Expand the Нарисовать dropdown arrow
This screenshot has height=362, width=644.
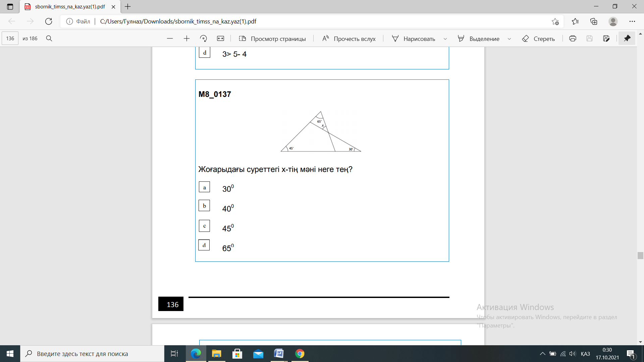[445, 39]
